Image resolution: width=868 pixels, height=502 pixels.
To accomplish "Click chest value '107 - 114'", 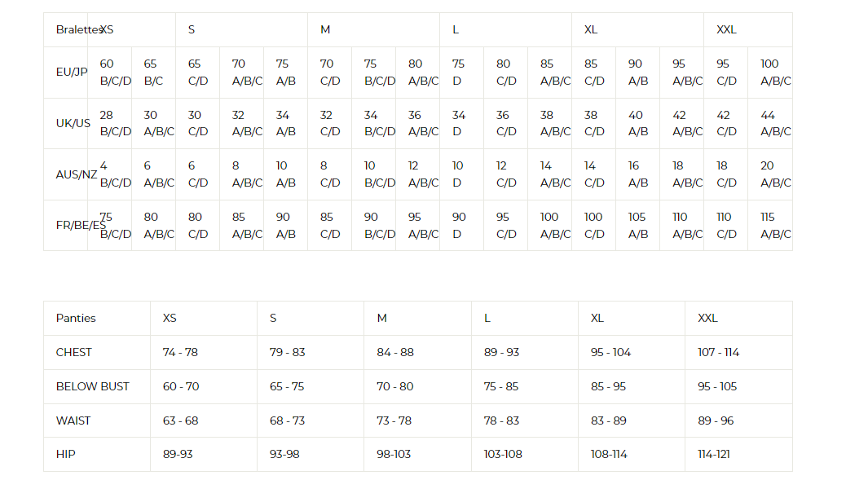I will coord(739,353).
